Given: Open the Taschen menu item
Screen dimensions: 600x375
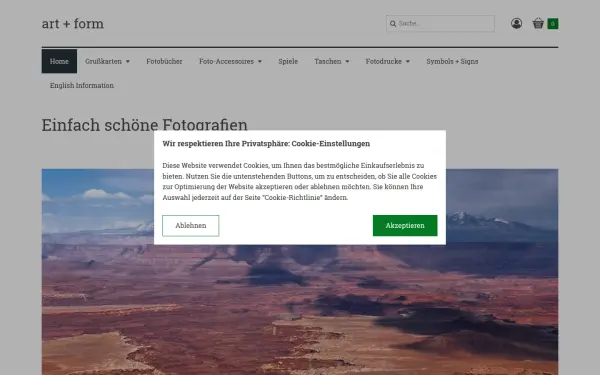Looking at the screenshot, I should pos(328,61).
